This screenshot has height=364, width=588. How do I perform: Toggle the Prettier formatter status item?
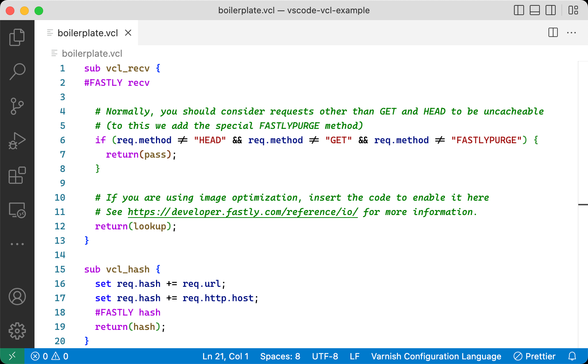tap(534, 356)
